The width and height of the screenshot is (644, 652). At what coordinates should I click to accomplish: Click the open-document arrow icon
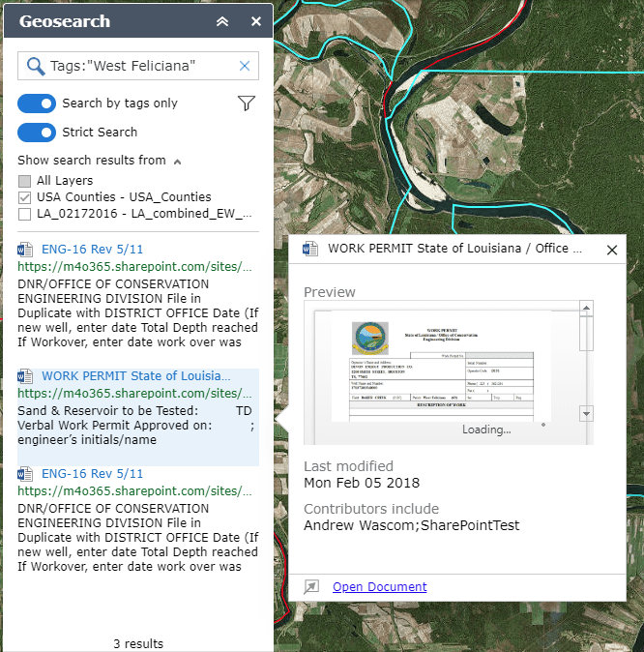click(x=311, y=587)
